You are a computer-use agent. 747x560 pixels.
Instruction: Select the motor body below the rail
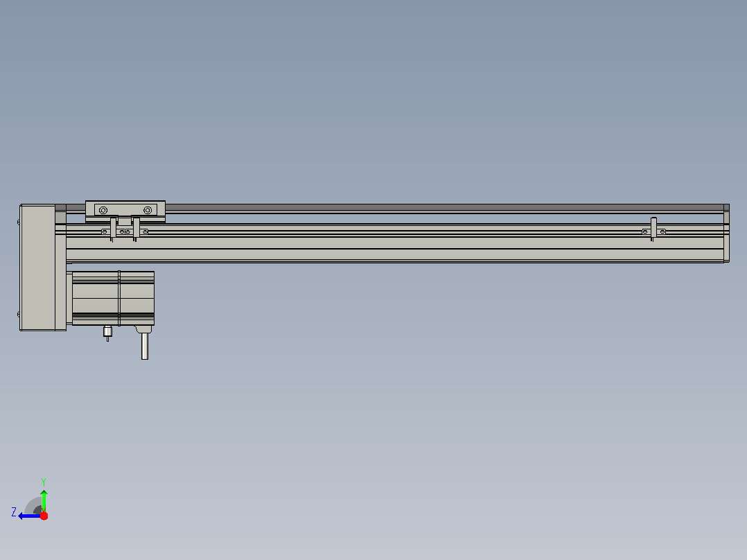point(113,298)
